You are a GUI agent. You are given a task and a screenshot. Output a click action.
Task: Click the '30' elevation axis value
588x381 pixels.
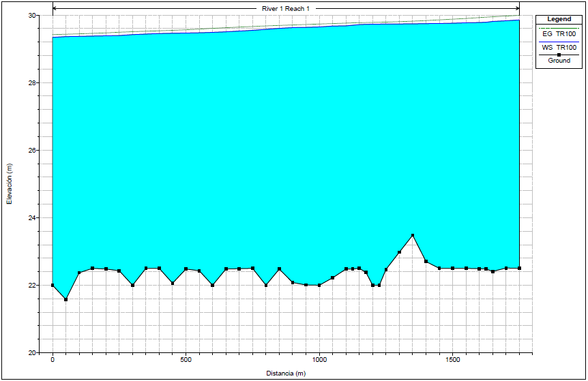pyautogui.click(x=32, y=16)
